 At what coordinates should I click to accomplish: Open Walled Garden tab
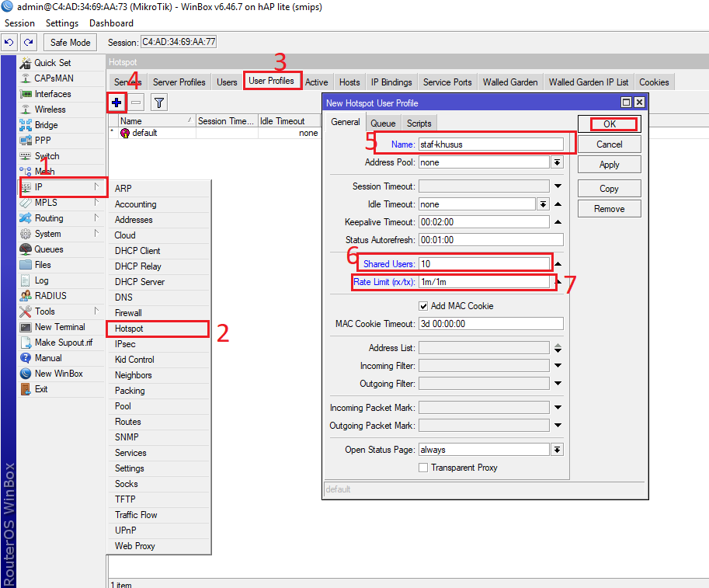pyautogui.click(x=510, y=82)
